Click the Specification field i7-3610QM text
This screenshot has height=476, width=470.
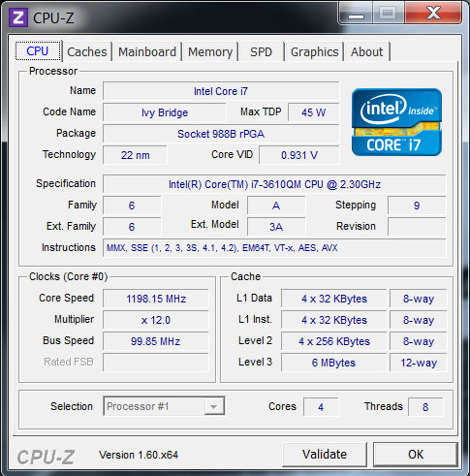click(274, 184)
